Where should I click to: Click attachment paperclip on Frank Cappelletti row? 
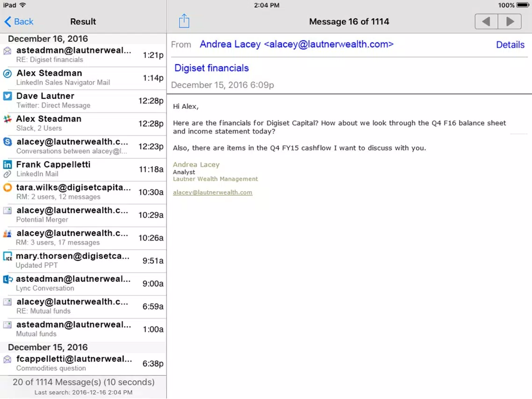(7, 174)
